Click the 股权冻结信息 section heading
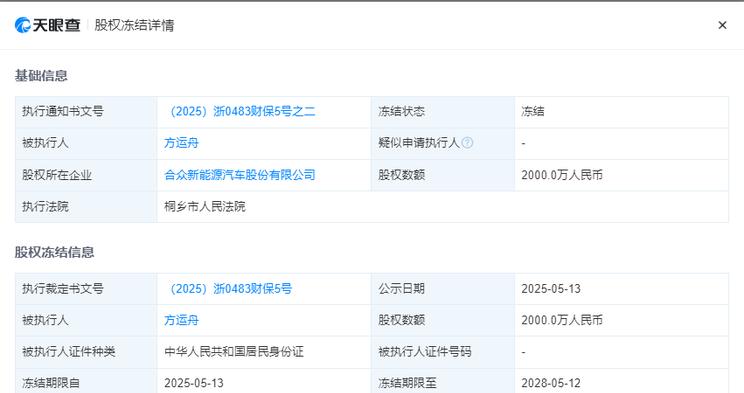Screen dimensions: 744x393 point(55,252)
